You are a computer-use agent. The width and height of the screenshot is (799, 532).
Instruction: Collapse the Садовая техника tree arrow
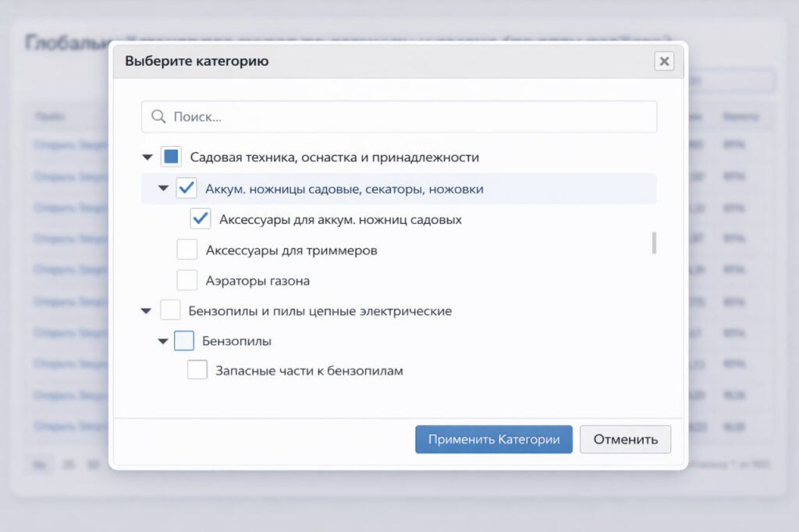[x=147, y=158]
